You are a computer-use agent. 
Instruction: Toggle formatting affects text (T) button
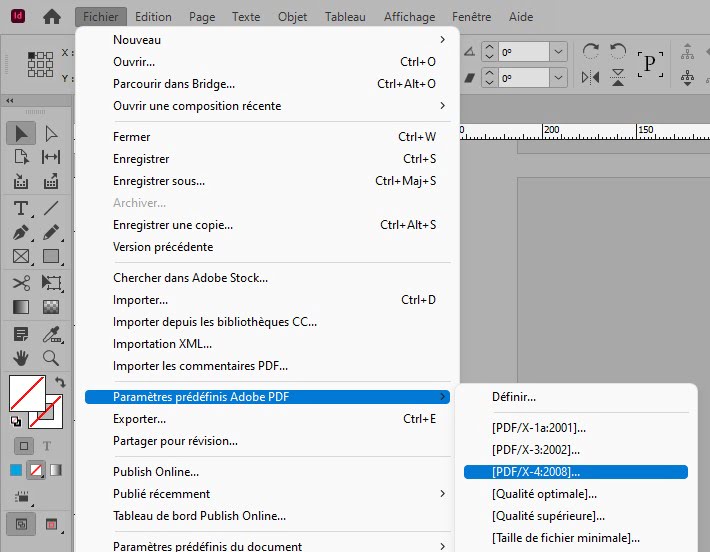click(47, 445)
